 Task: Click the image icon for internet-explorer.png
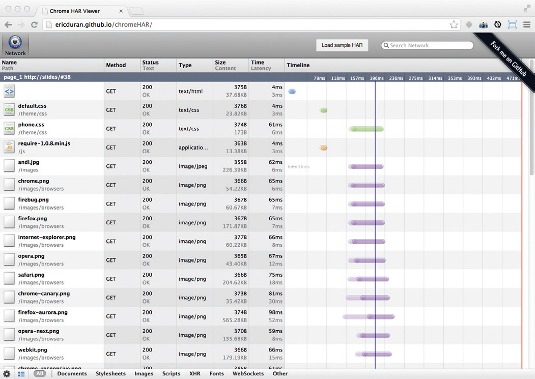tap(9, 241)
